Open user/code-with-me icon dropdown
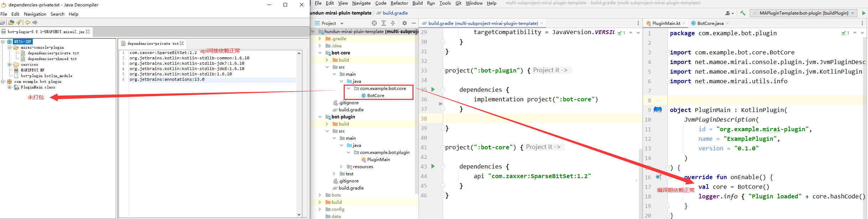 coord(730,13)
